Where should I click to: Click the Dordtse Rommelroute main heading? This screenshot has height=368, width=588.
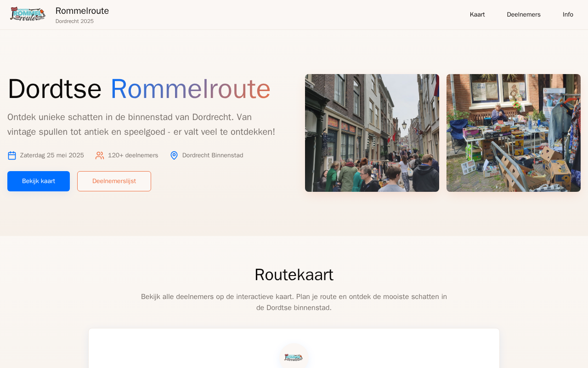[139, 89]
